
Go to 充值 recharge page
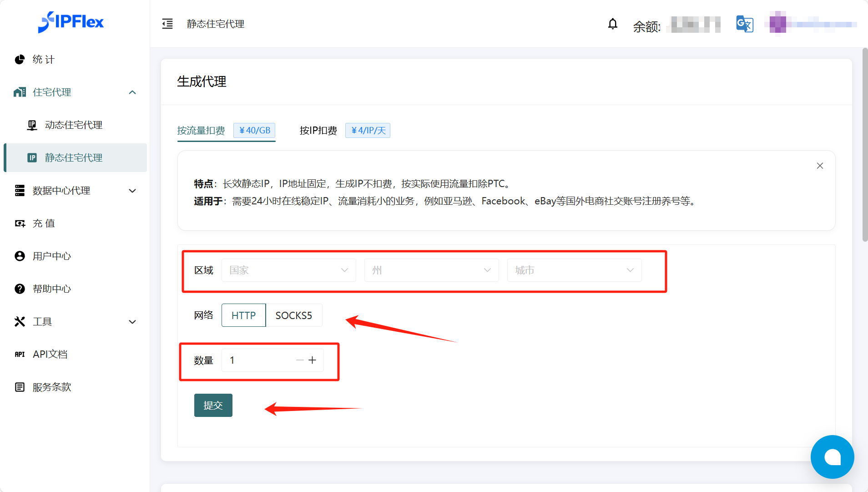tap(44, 223)
